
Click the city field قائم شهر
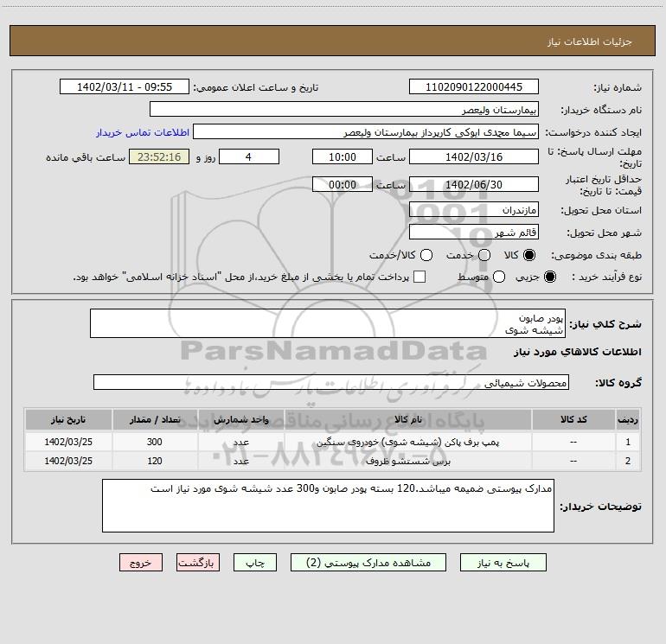click(x=474, y=232)
